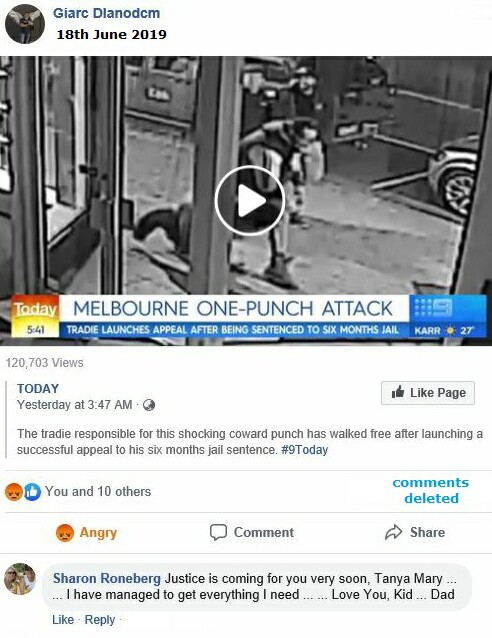Reply to Sharon Roneberg's comment
The width and height of the screenshot is (492, 638).
(x=100, y=620)
